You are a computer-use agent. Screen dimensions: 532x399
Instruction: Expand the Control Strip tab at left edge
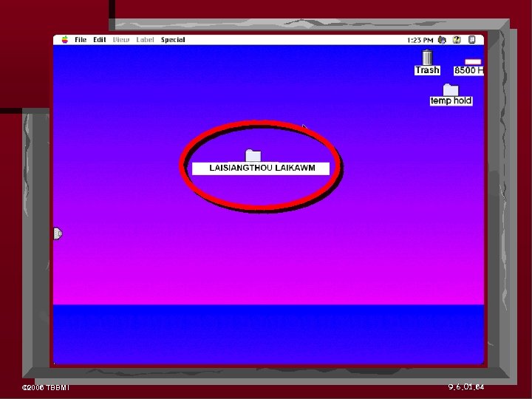tap(58, 233)
